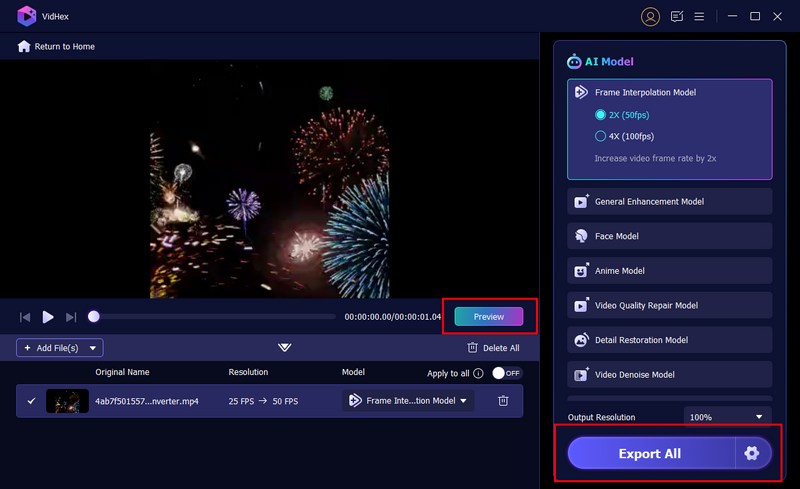Viewport: 800px width, 489px height.
Task: Open the feedback message icon in title bar
Action: pos(677,16)
